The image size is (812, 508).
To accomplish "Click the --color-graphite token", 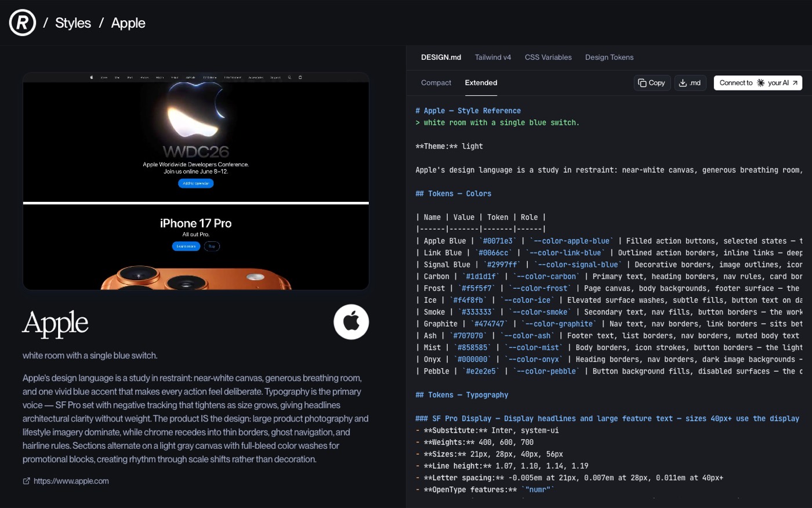I will coord(559,324).
